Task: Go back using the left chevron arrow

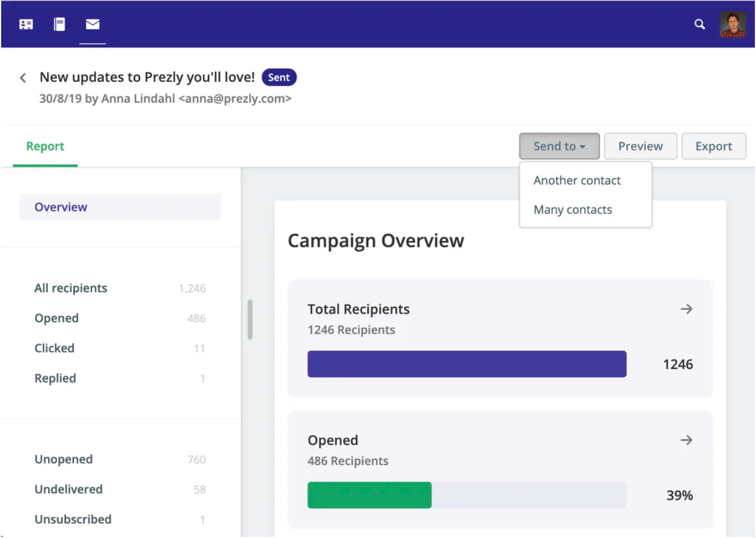Action: pos(23,78)
